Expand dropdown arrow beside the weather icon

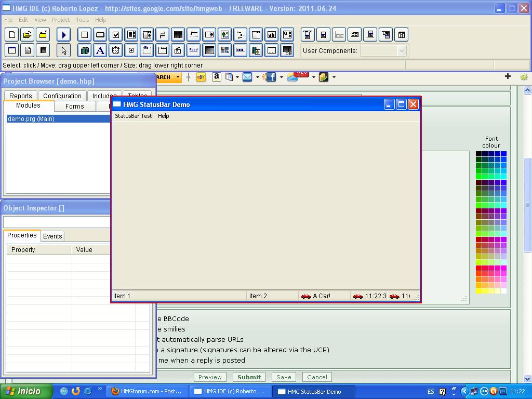[x=313, y=77]
